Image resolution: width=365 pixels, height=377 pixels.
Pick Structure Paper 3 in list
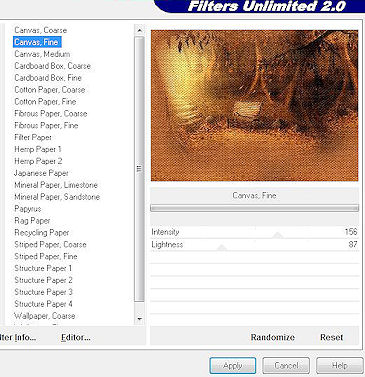[43, 292]
